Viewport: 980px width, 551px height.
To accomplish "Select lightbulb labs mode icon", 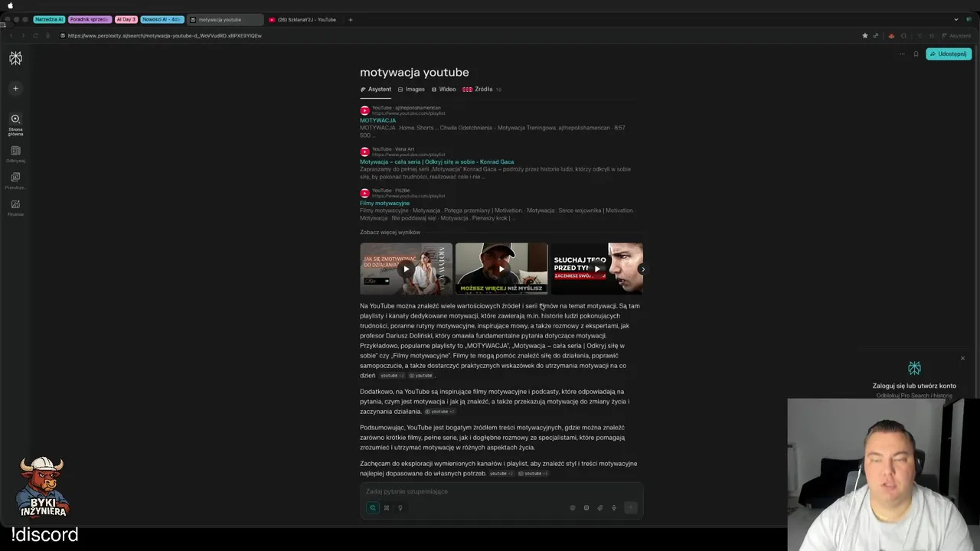I will (400, 507).
